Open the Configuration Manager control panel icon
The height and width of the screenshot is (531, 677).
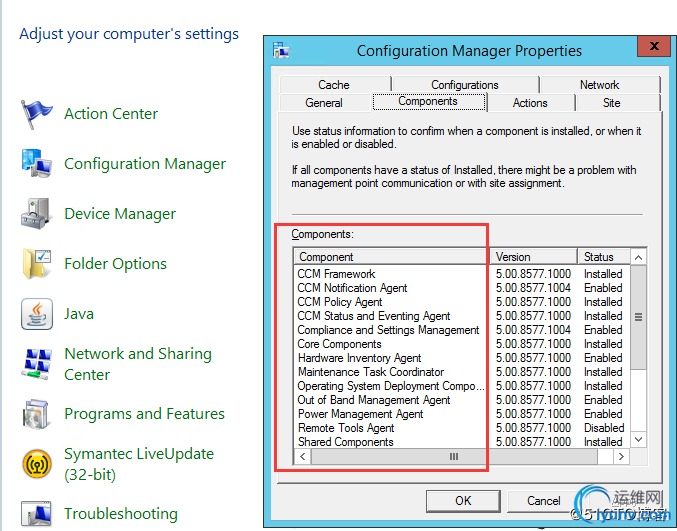36,164
